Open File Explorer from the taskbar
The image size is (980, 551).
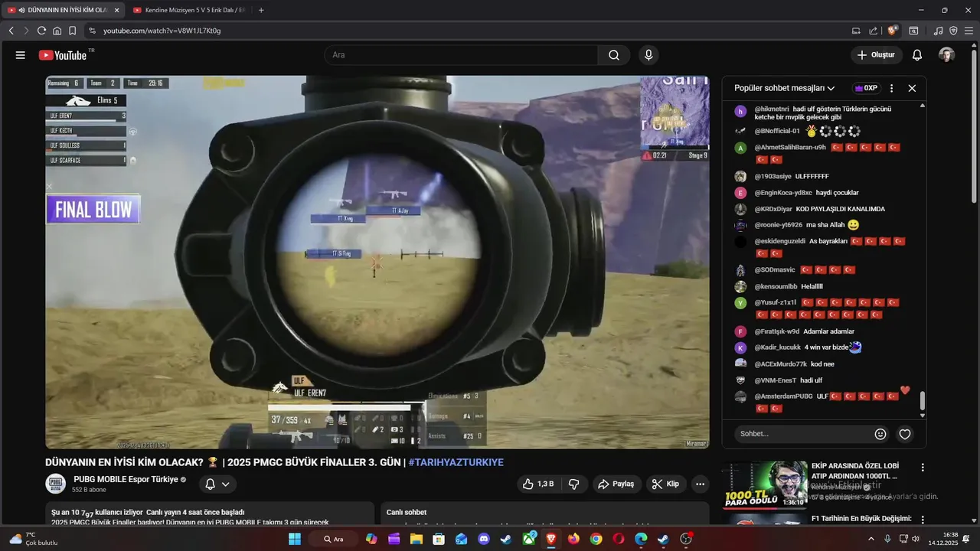click(416, 539)
